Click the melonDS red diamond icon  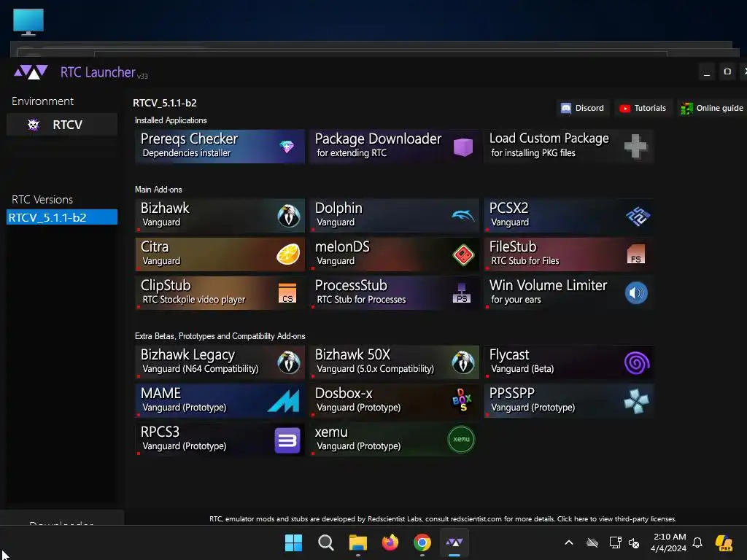[463, 254]
